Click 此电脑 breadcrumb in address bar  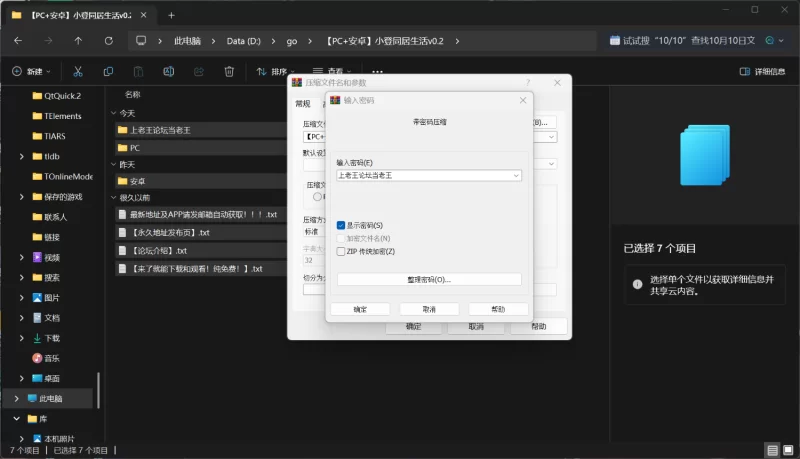point(187,41)
